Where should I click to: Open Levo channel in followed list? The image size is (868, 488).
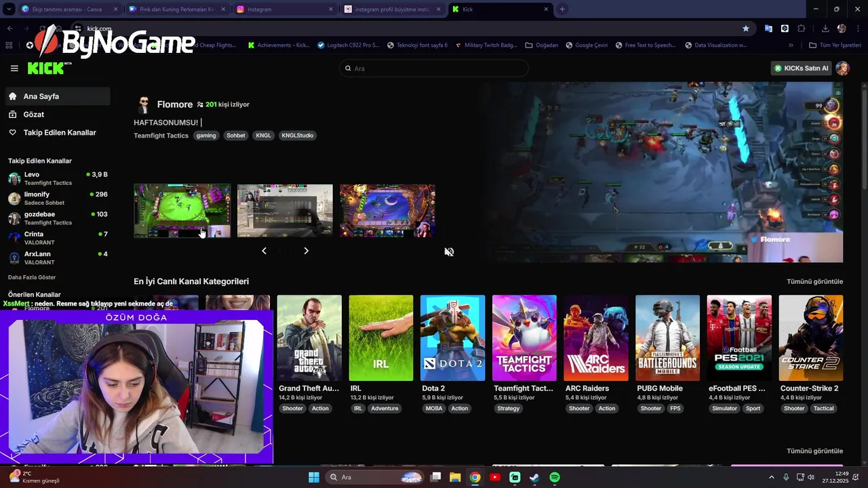(57, 178)
